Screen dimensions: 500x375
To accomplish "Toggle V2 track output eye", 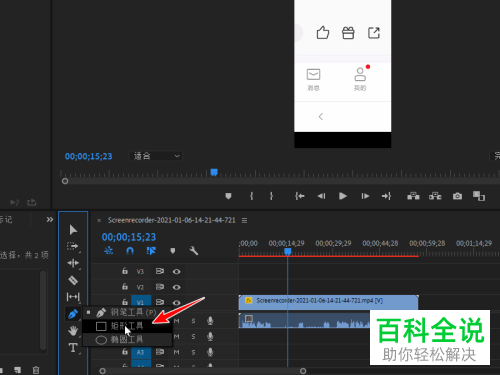I will click(x=177, y=287).
